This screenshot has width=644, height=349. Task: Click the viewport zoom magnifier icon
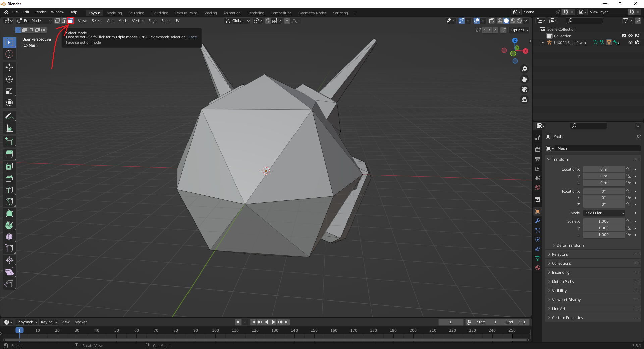tap(524, 69)
